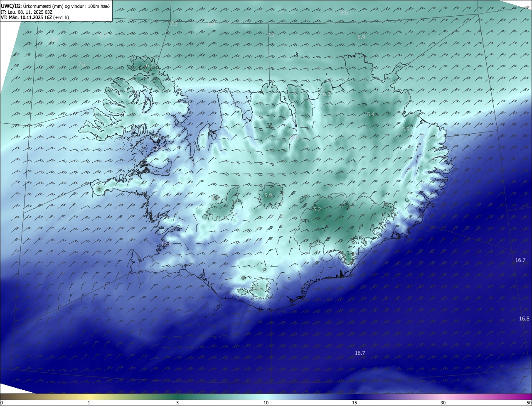Click the "VT: Mán. 10.11.2025 16Z (+61 h)" line
This screenshot has height=406, width=532.
pyautogui.click(x=35, y=18)
